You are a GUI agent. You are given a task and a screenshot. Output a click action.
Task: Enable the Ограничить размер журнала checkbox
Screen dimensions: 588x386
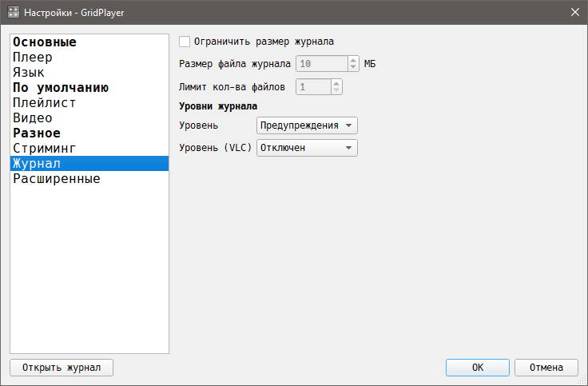pos(185,42)
